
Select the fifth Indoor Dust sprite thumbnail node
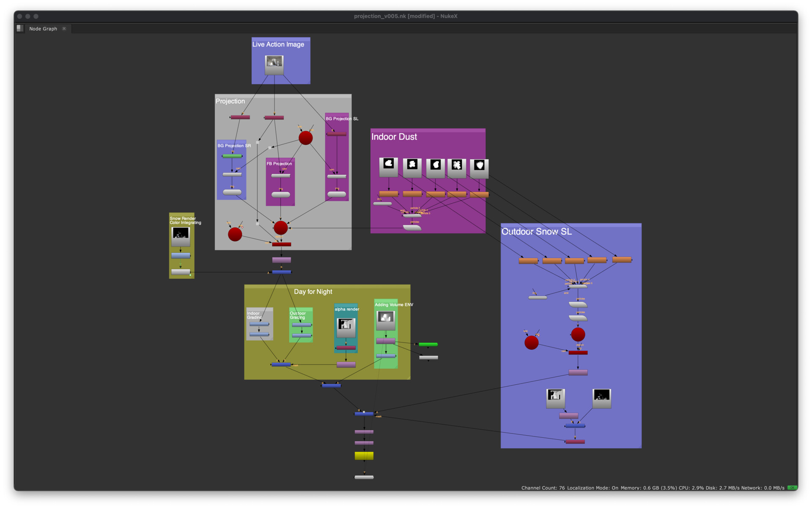pos(479,168)
